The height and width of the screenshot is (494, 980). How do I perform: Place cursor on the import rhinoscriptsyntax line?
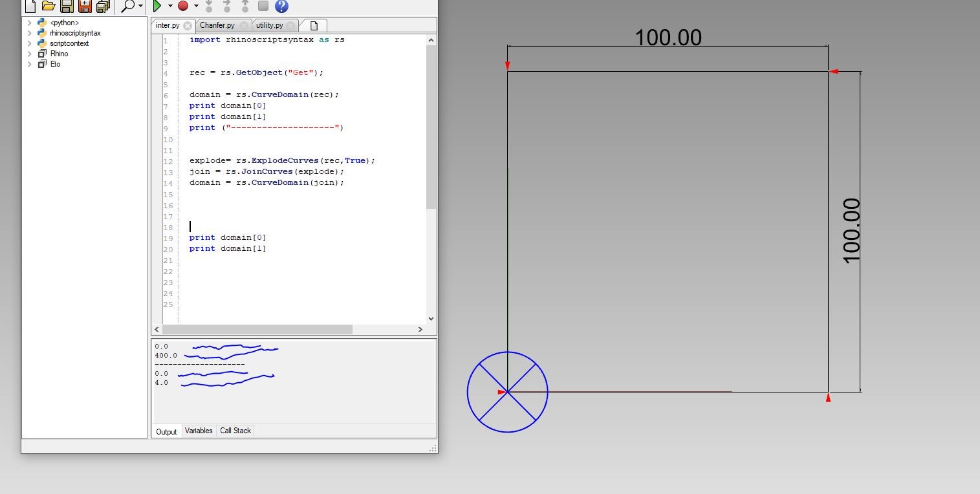(267, 39)
